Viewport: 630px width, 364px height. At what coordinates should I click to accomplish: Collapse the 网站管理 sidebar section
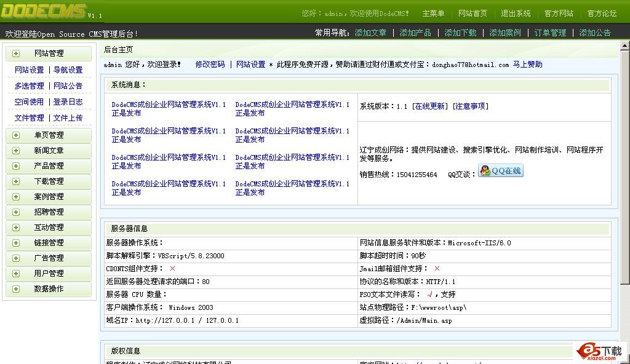click(x=49, y=53)
